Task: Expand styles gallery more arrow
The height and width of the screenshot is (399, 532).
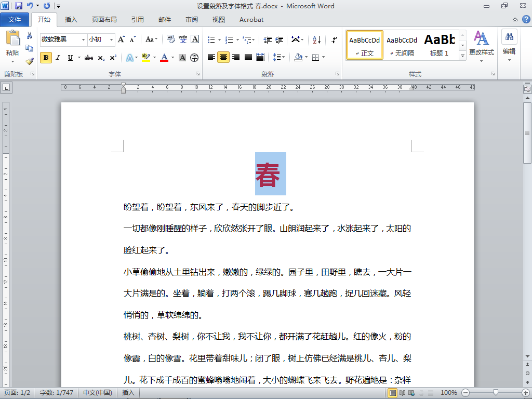Action: pyautogui.click(x=462, y=56)
